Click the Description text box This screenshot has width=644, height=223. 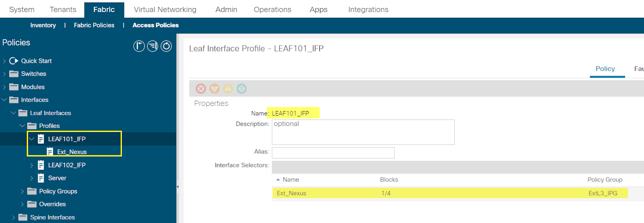pyautogui.click(x=363, y=132)
